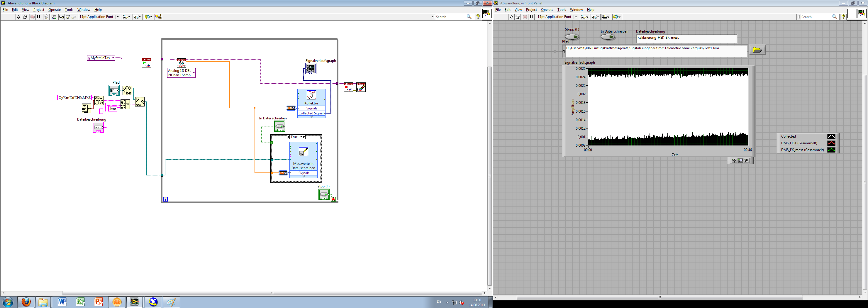Click while loop stop condition terminal
The image size is (868, 308).
click(x=334, y=199)
